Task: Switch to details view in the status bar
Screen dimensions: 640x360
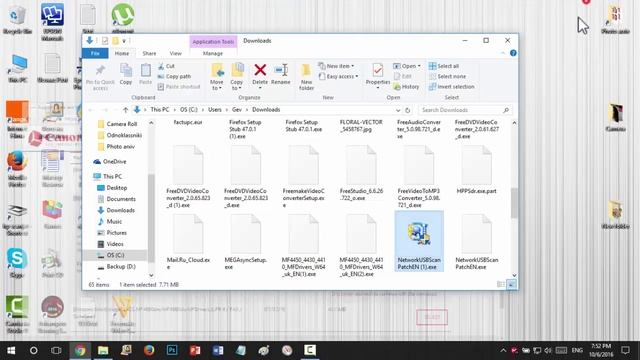Action: point(501,284)
